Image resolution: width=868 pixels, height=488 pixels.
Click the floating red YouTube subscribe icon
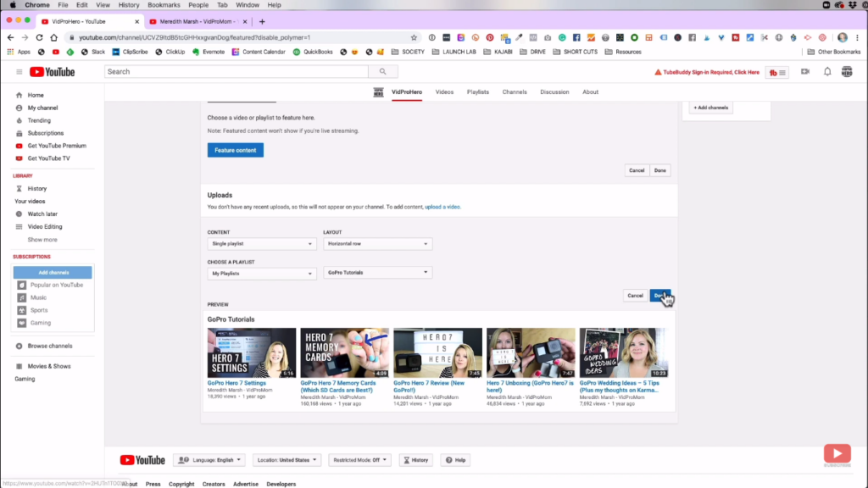(837, 454)
